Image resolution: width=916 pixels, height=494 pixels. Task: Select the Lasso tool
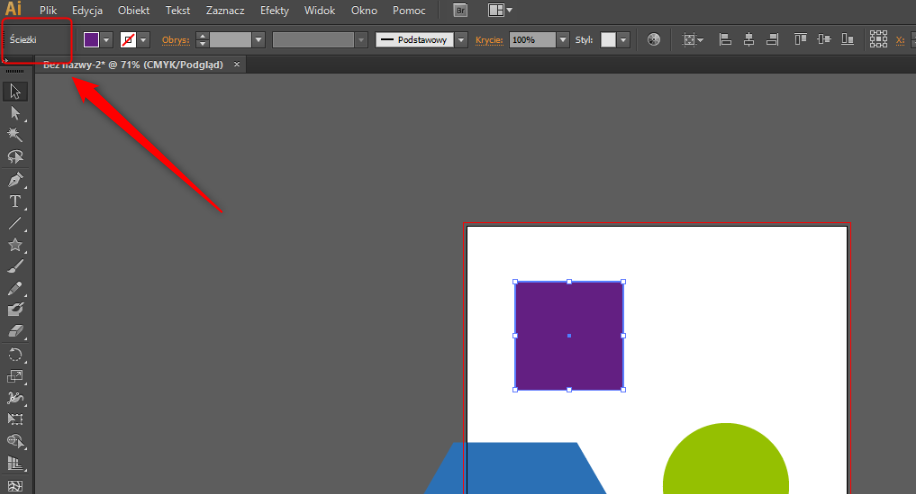click(x=15, y=156)
